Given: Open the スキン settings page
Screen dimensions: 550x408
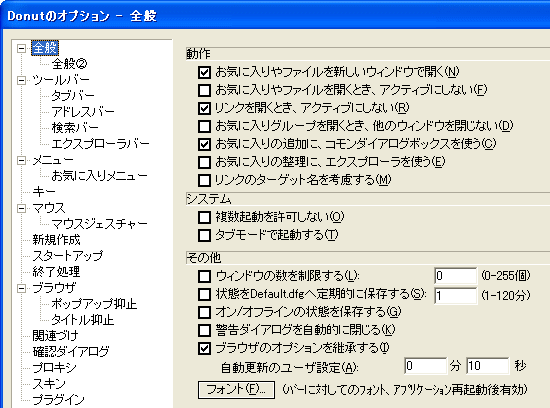Looking at the screenshot, I should coord(49,384).
